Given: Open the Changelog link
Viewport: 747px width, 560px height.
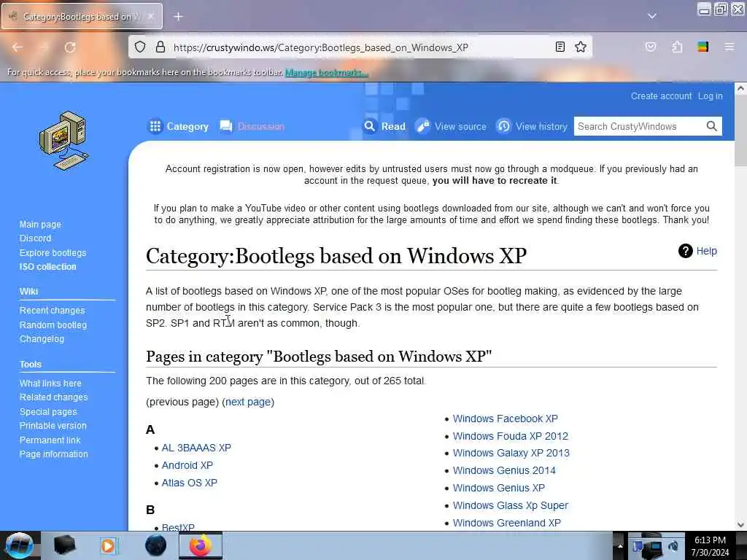Looking at the screenshot, I should (x=42, y=338).
